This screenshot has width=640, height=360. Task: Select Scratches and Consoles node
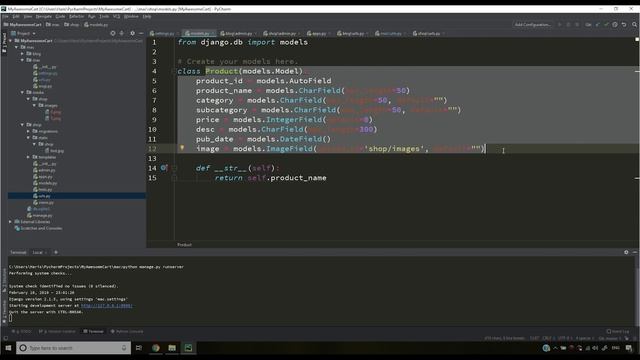click(38, 228)
